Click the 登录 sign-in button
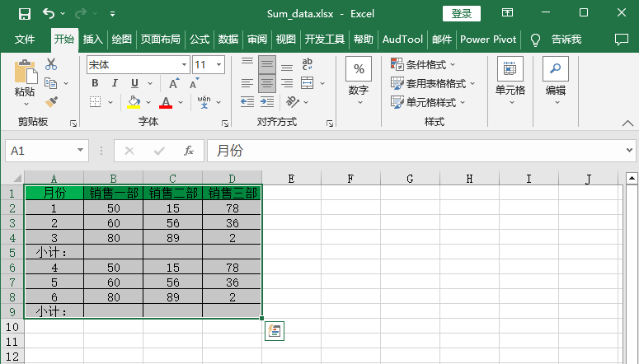The height and width of the screenshot is (364, 639). [462, 13]
